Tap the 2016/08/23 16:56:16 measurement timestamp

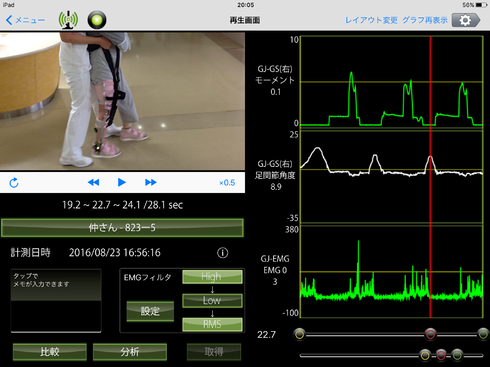point(115,253)
